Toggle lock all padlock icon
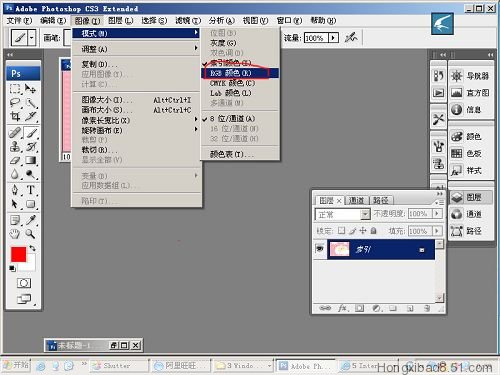500x375 pixels. (374, 230)
